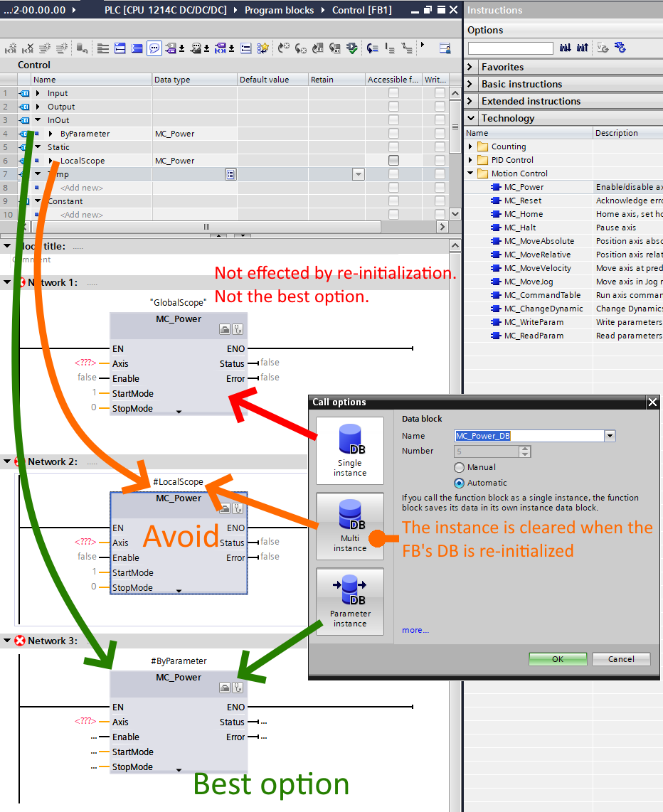
Task: Collapse Network 3
Action: point(7,641)
